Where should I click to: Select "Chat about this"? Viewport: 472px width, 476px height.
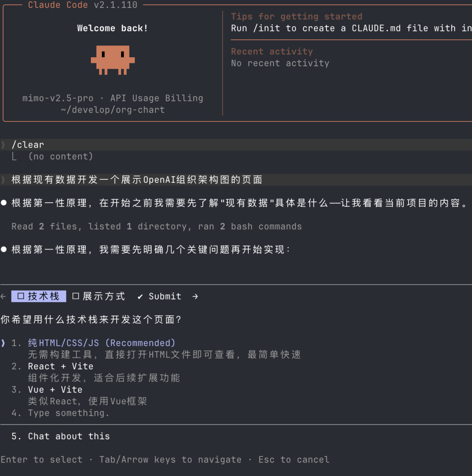[69, 436]
